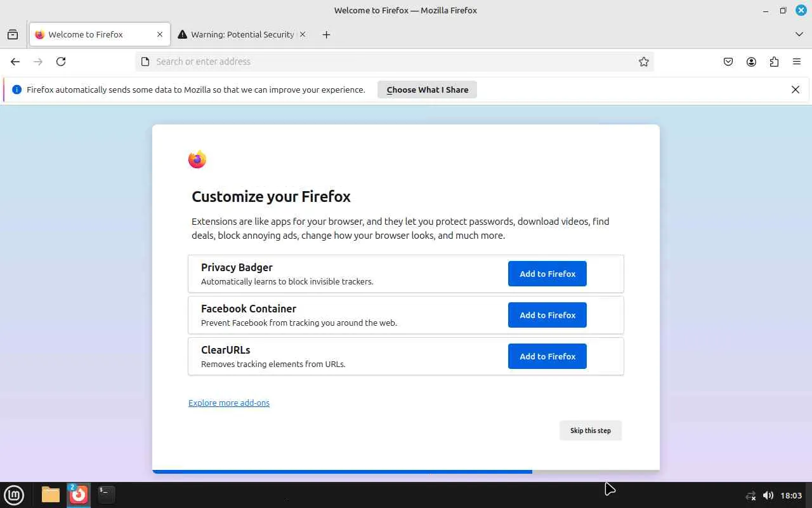Open the Linux Mint start menu

tap(14, 495)
